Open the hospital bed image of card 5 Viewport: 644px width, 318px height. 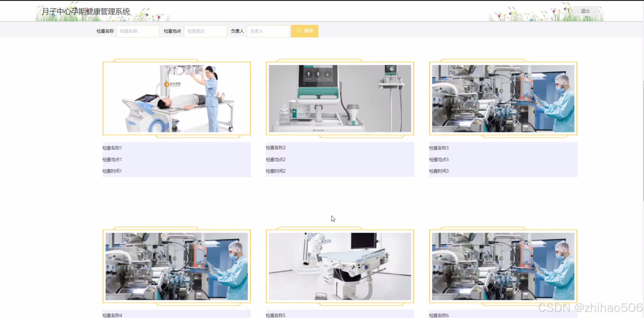pyautogui.click(x=340, y=266)
